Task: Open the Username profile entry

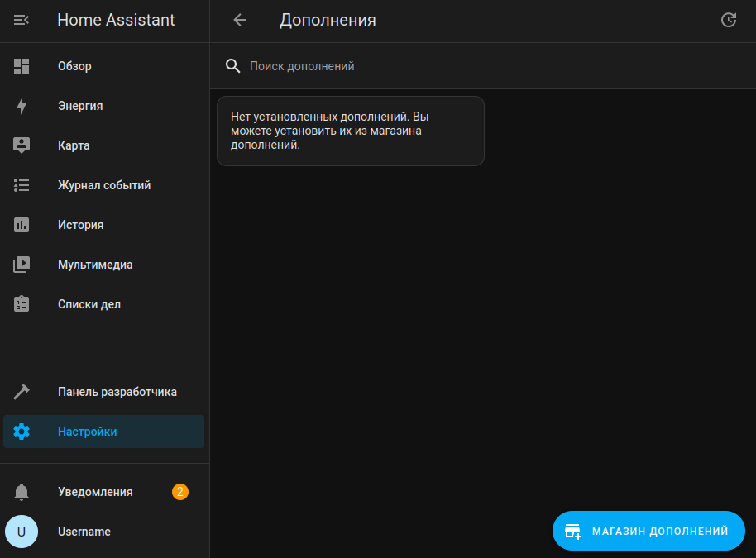Action: click(84, 532)
